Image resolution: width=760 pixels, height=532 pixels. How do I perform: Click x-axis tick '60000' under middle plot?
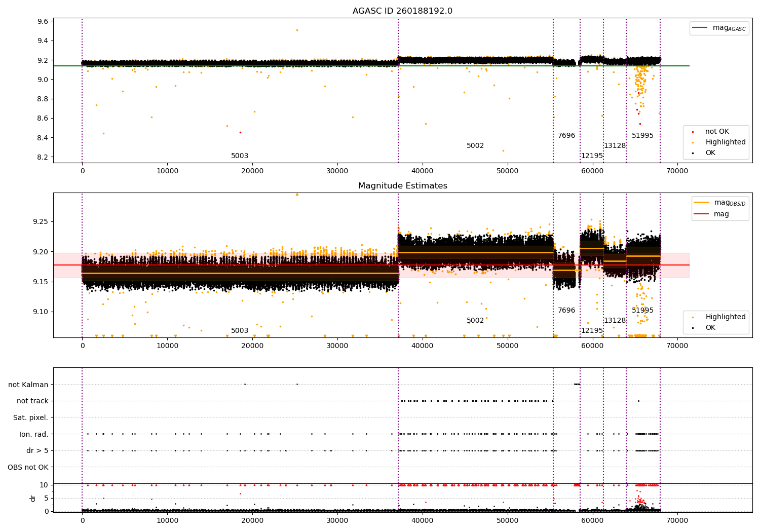click(x=592, y=346)
